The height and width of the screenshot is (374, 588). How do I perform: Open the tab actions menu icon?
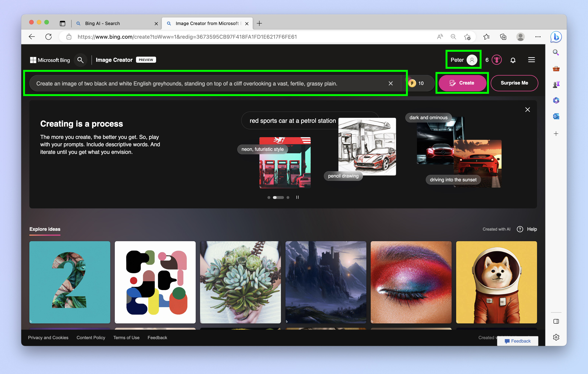63,23
